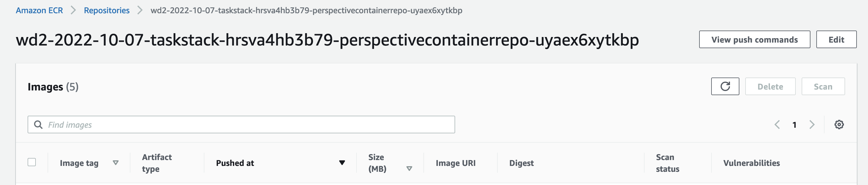Select page 1 in pagination
This screenshot has height=185, width=868.
(x=795, y=125)
